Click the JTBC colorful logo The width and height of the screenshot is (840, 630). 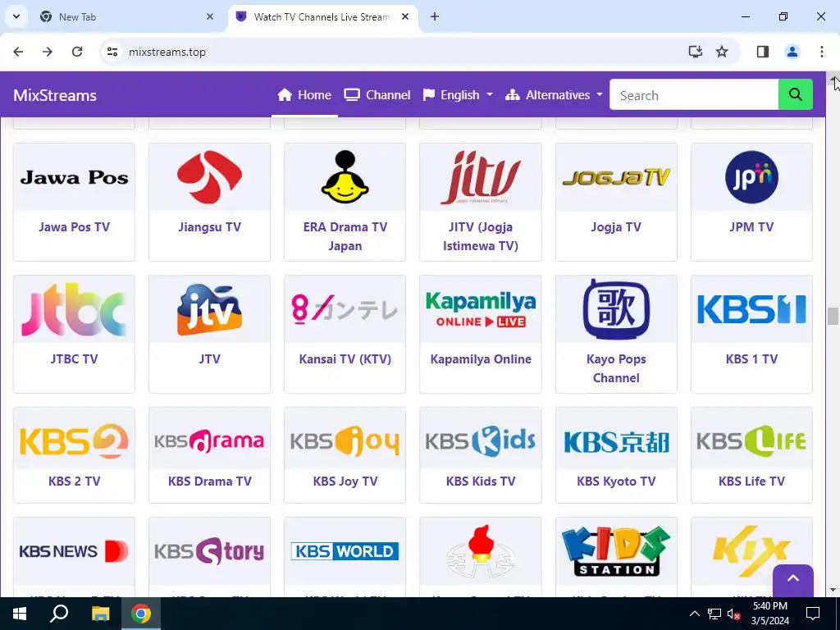pyautogui.click(x=74, y=309)
